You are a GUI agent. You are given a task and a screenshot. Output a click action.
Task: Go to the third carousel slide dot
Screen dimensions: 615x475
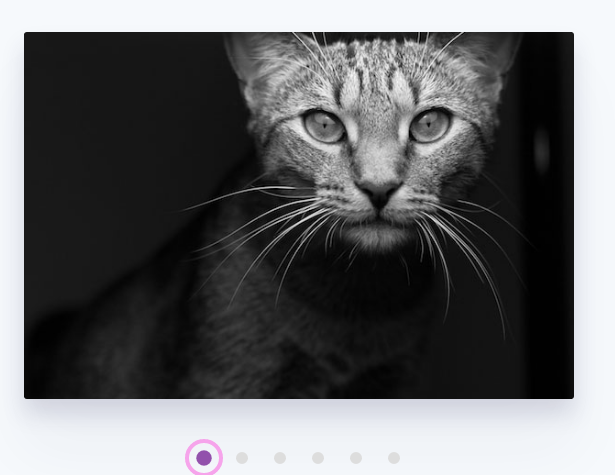(280, 458)
